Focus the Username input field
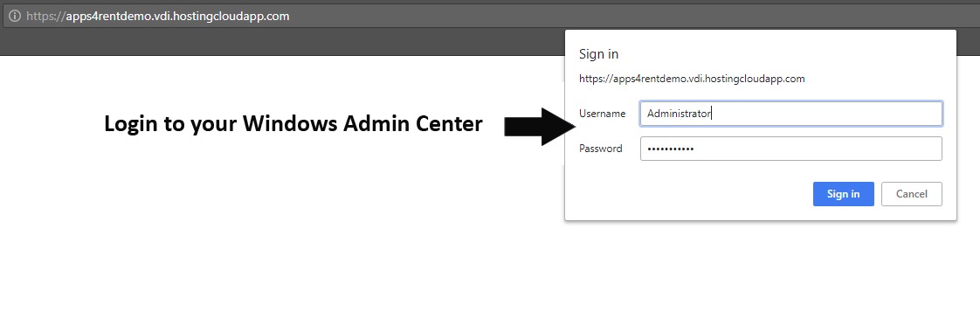Screen dimensions: 980x326 pos(790,114)
